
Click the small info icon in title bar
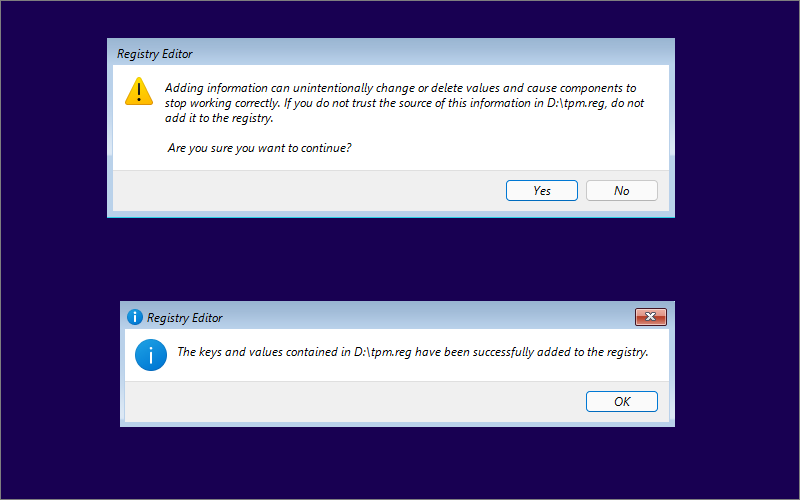pos(135,317)
